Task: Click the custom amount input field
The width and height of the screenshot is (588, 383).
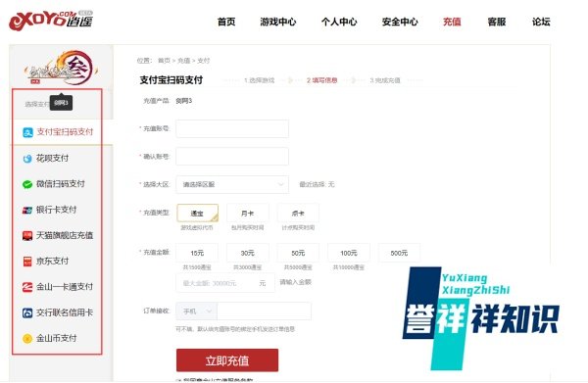Action: coord(225,283)
